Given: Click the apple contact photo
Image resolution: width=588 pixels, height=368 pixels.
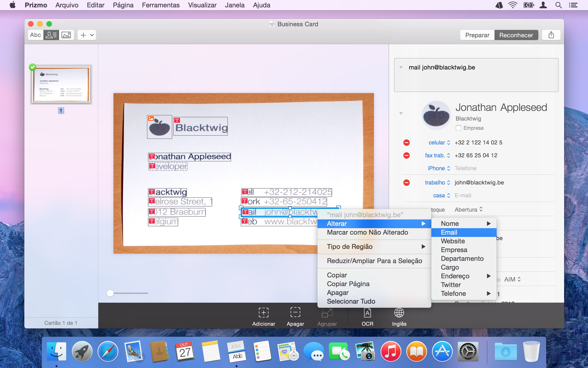Looking at the screenshot, I should (x=436, y=116).
